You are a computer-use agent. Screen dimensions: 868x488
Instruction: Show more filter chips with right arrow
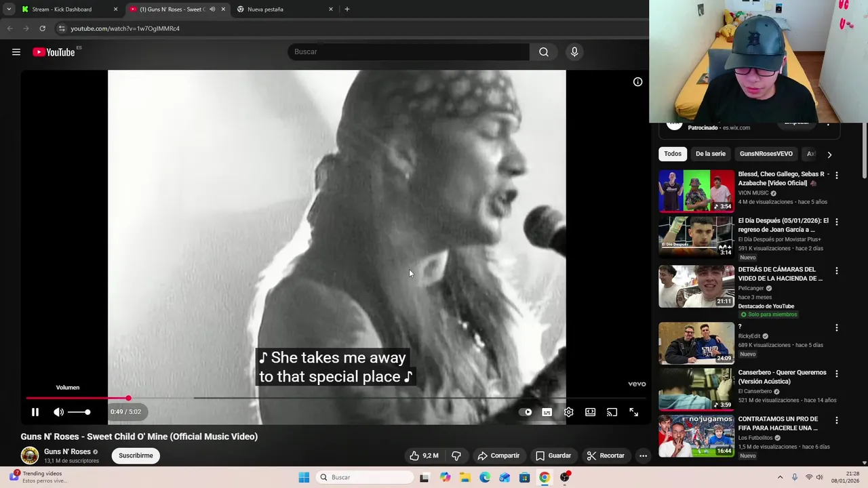pyautogui.click(x=829, y=155)
